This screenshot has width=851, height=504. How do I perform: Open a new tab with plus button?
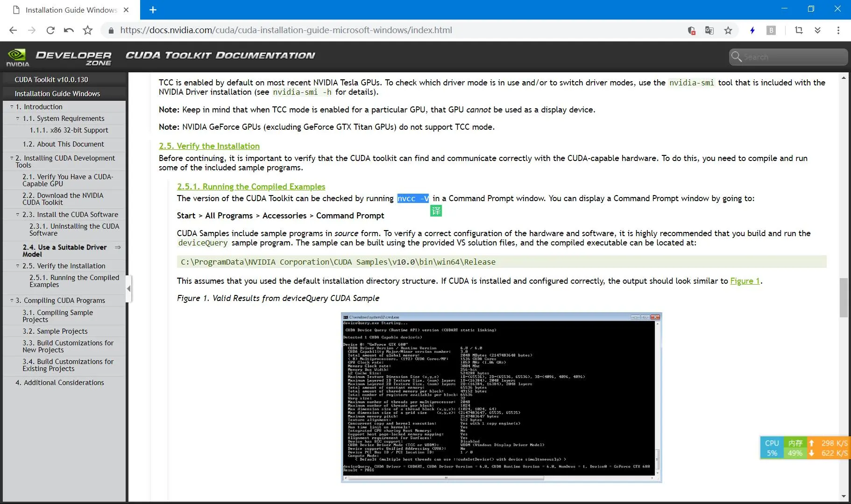click(153, 10)
